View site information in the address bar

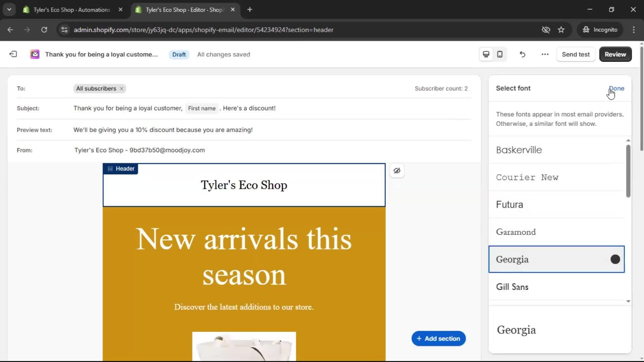pos(64,29)
